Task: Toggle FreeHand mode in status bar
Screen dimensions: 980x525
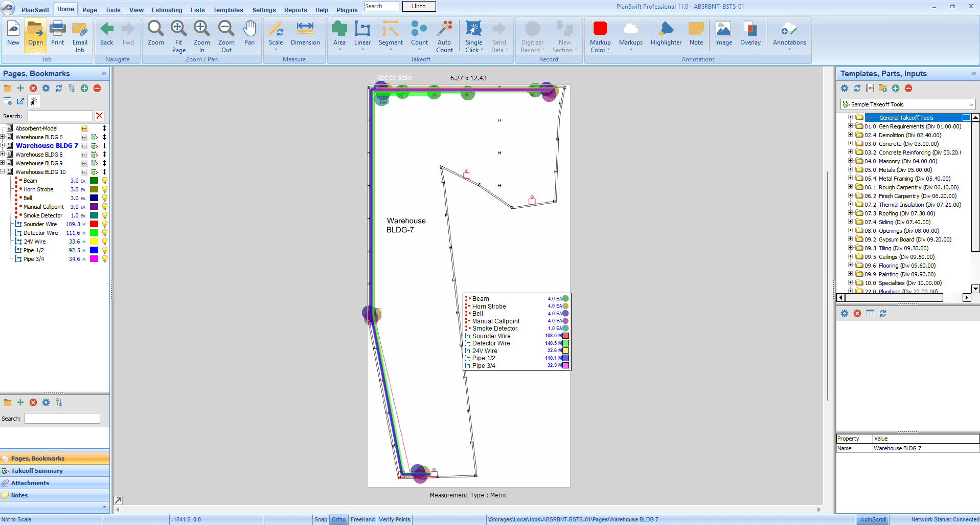Action: (x=362, y=519)
